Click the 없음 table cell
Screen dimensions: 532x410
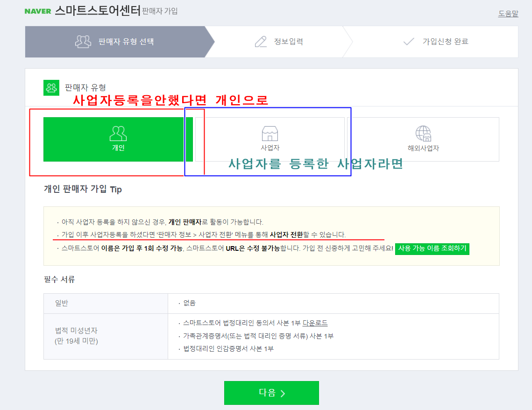coord(189,303)
